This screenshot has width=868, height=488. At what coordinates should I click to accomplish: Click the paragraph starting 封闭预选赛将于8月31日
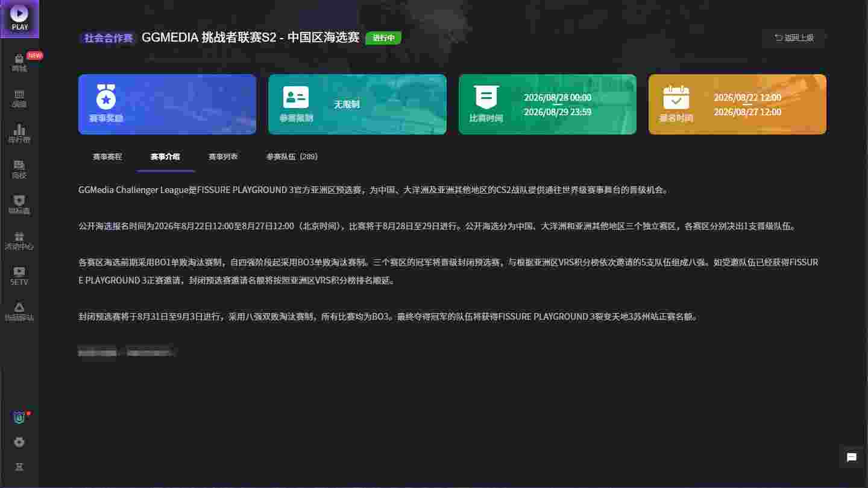click(x=388, y=317)
